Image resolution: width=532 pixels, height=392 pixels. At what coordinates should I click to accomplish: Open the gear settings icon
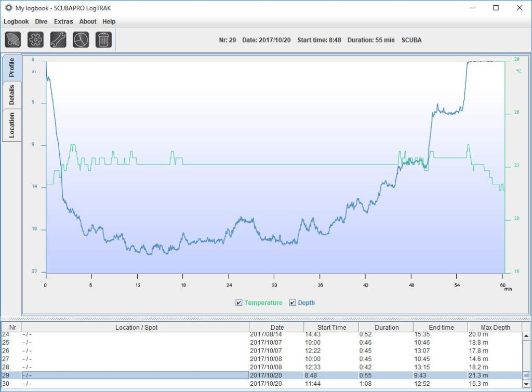[x=35, y=40]
